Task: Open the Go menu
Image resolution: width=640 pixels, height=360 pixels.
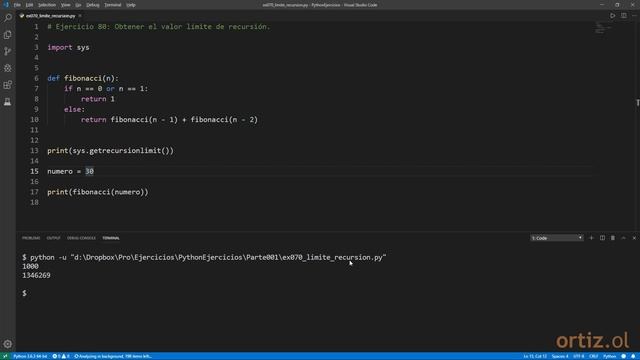Action: pyautogui.click(x=78, y=5)
